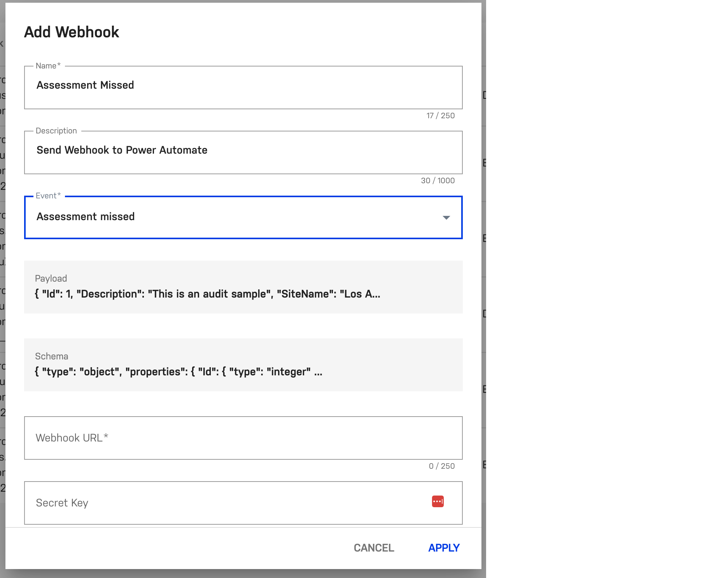Click the Payload JSON sample text

coord(207,294)
